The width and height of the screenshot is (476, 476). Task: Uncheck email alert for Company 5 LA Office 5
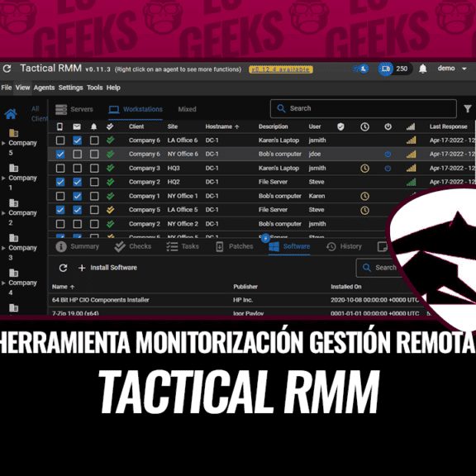(x=77, y=210)
